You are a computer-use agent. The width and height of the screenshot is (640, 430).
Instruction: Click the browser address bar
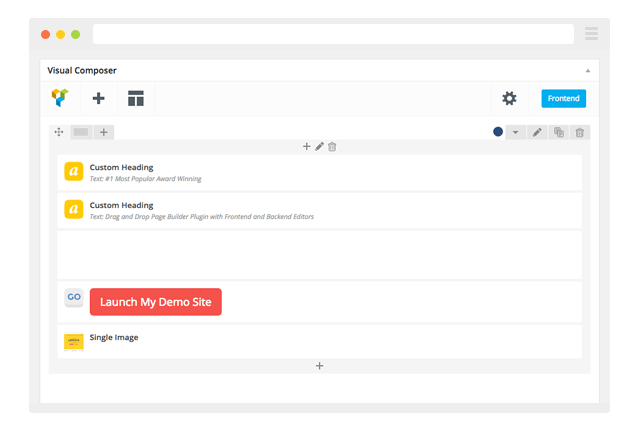coord(333,34)
